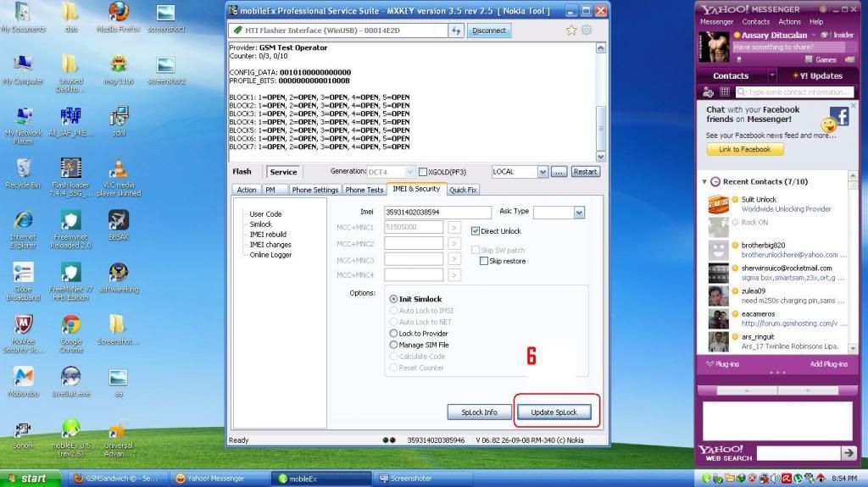Click the Imei input field

[437, 212]
